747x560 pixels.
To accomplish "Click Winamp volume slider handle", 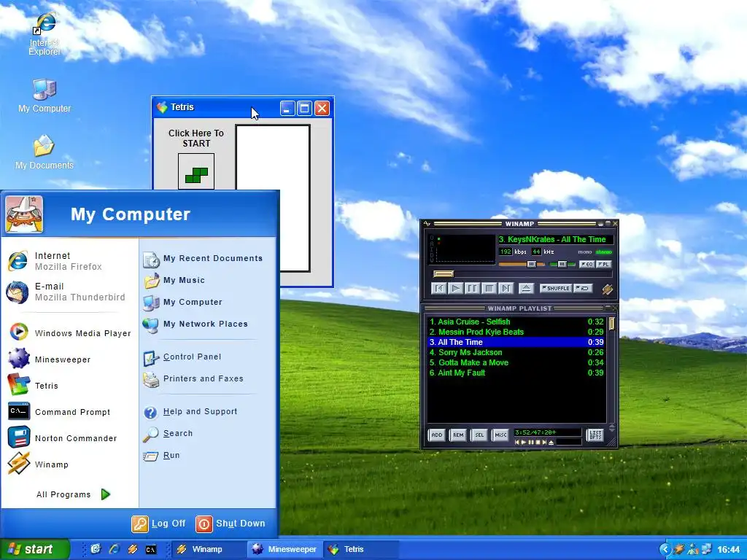I will point(531,264).
